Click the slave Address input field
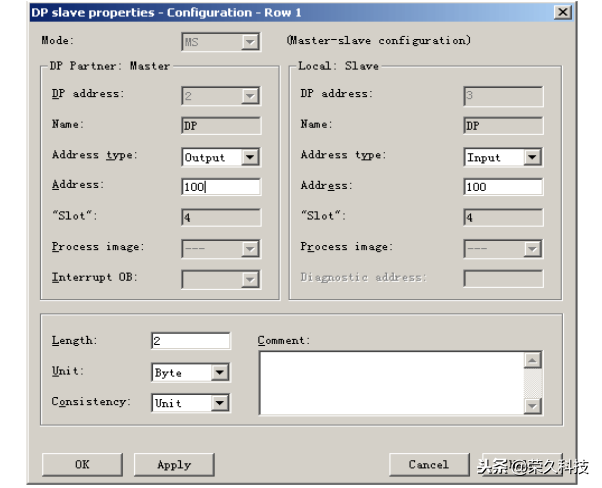This screenshot has height=488, width=602. pyautogui.click(x=503, y=187)
